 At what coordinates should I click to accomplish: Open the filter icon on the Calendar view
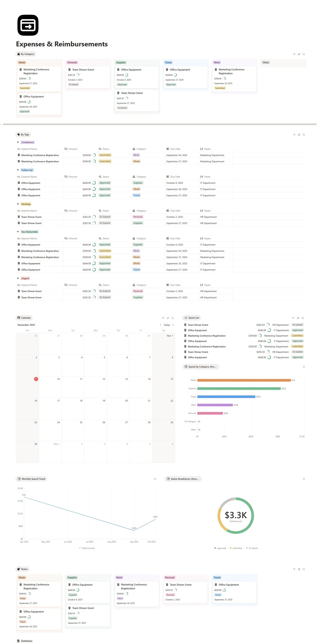click(163, 318)
